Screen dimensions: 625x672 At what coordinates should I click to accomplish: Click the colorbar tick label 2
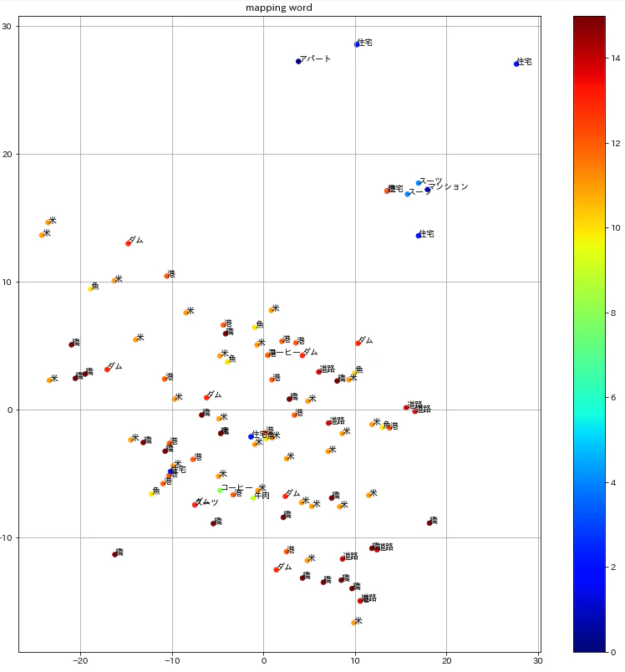pyautogui.click(x=613, y=567)
